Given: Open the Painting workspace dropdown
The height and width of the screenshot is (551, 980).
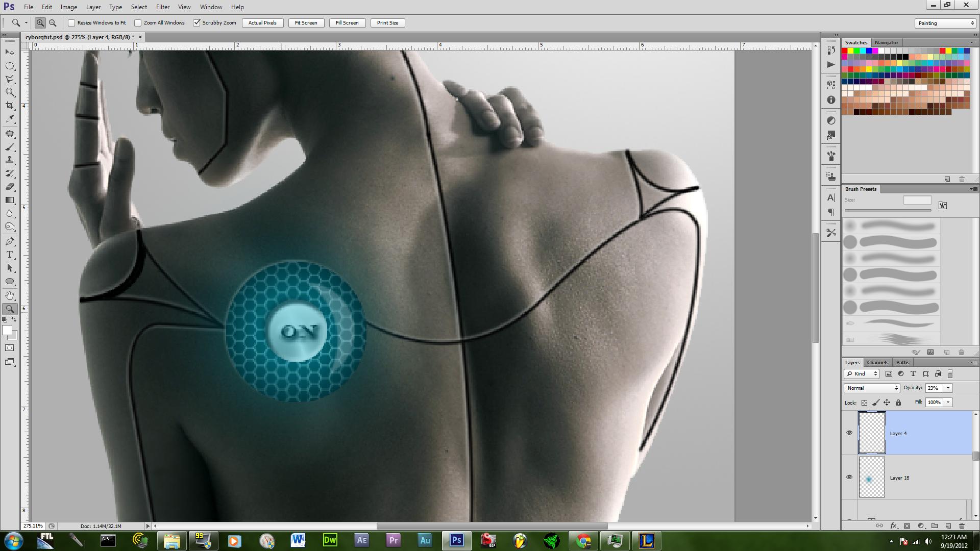Looking at the screenshot, I should [x=945, y=23].
